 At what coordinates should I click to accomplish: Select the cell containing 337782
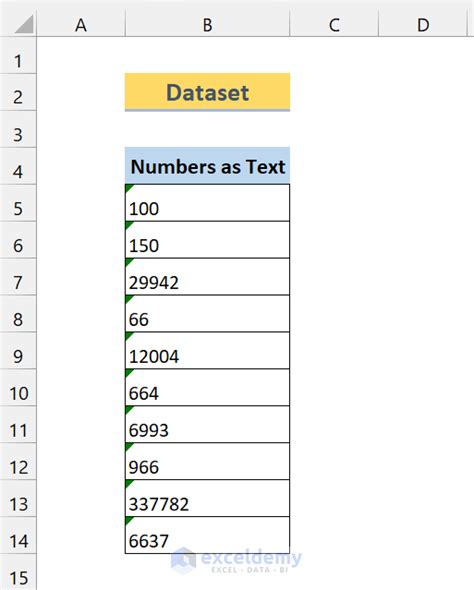pos(207,498)
